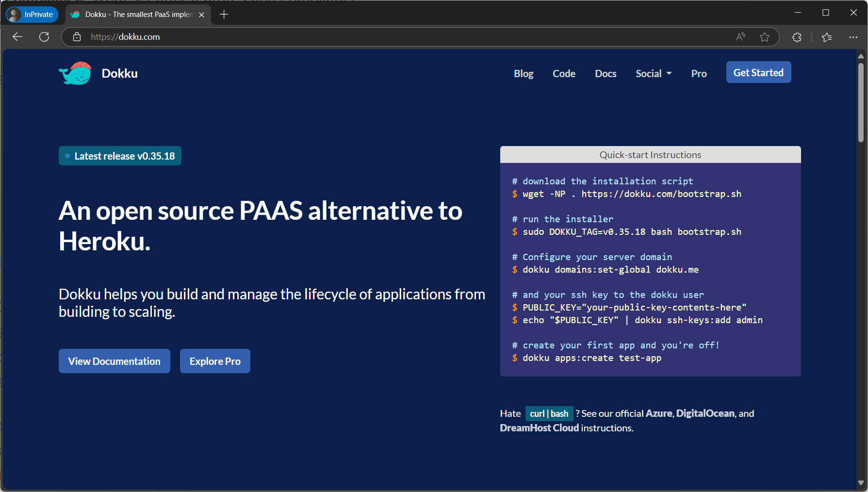Click the Latest release v0.35.18 badge
The width and height of the screenshot is (868, 492).
(x=119, y=156)
